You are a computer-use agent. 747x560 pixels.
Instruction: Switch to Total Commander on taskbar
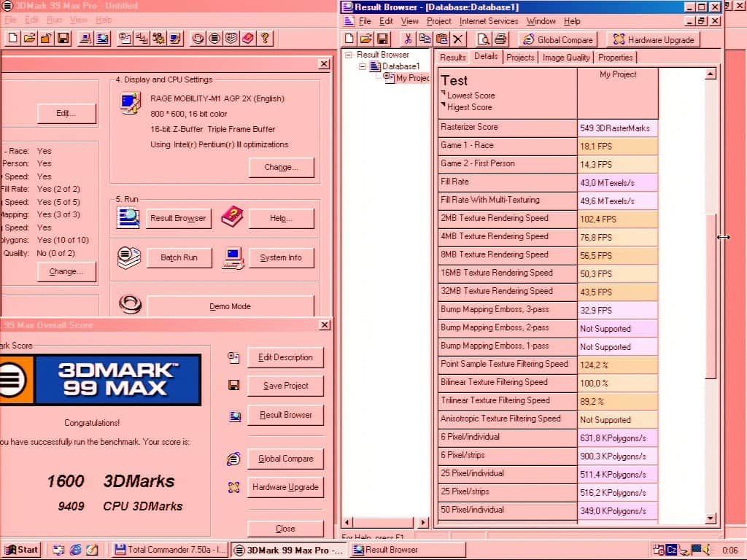[x=171, y=550]
